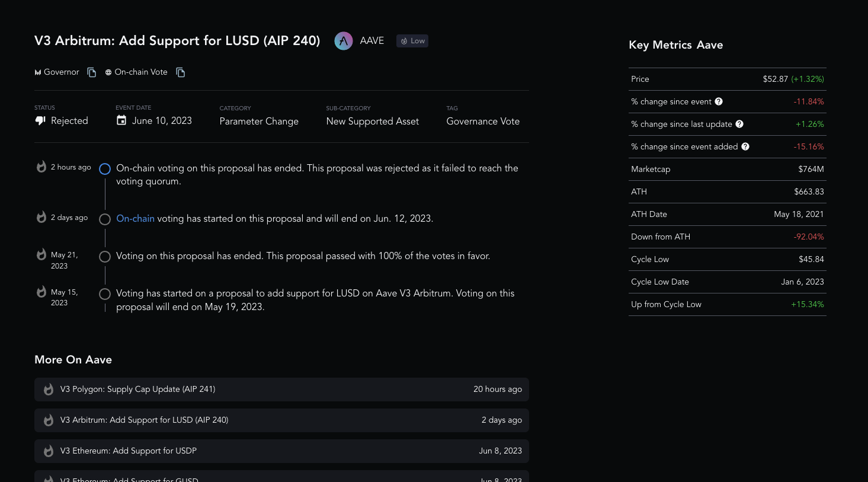This screenshot has width=868, height=482.
Task: Click the AAVE token logo icon
Action: click(x=344, y=41)
